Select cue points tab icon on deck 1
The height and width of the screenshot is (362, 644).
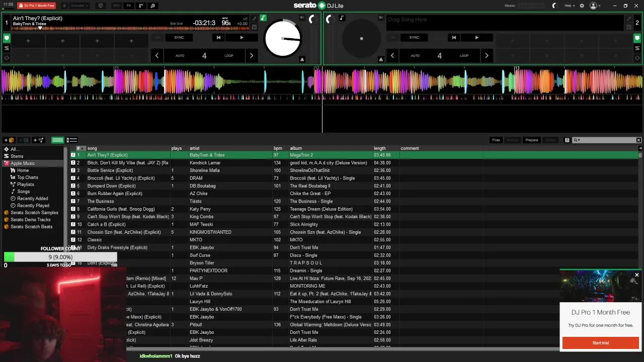click(x=7, y=38)
